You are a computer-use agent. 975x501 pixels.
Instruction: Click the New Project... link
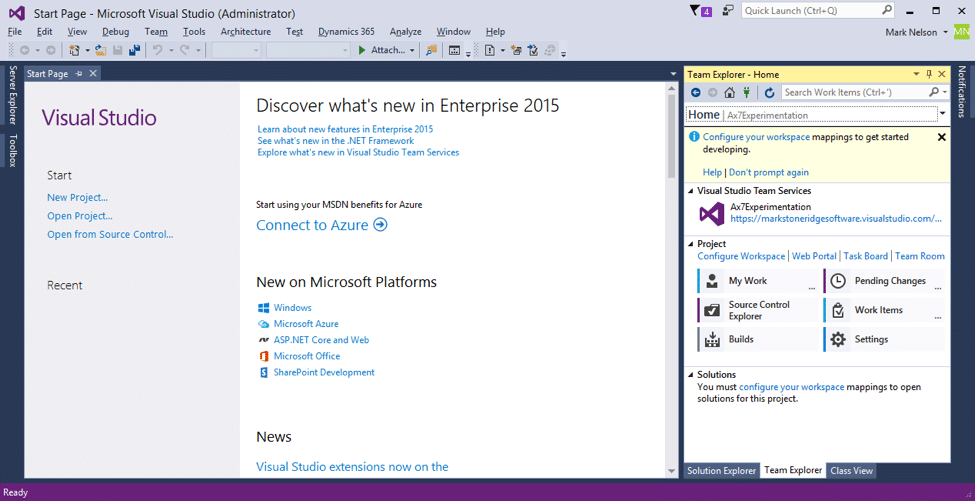point(78,198)
